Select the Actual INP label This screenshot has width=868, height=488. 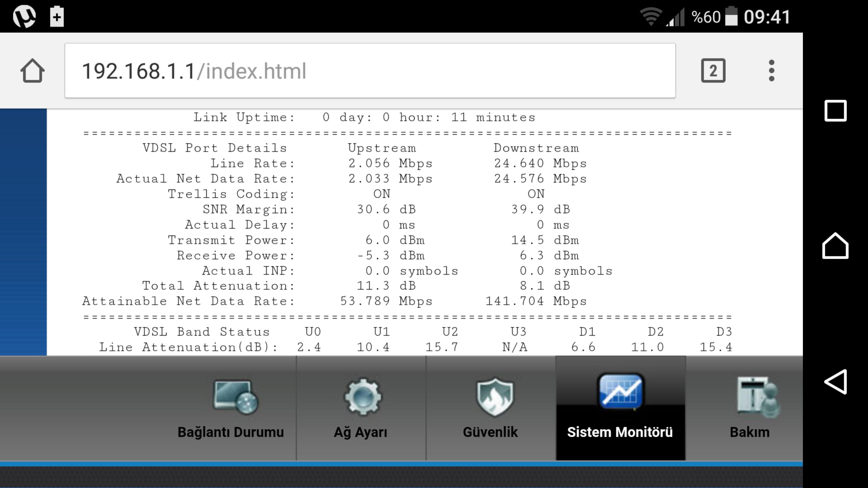(x=248, y=271)
